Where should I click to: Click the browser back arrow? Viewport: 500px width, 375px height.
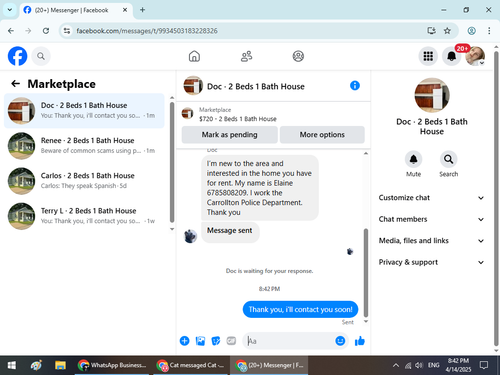pyautogui.click(x=11, y=31)
